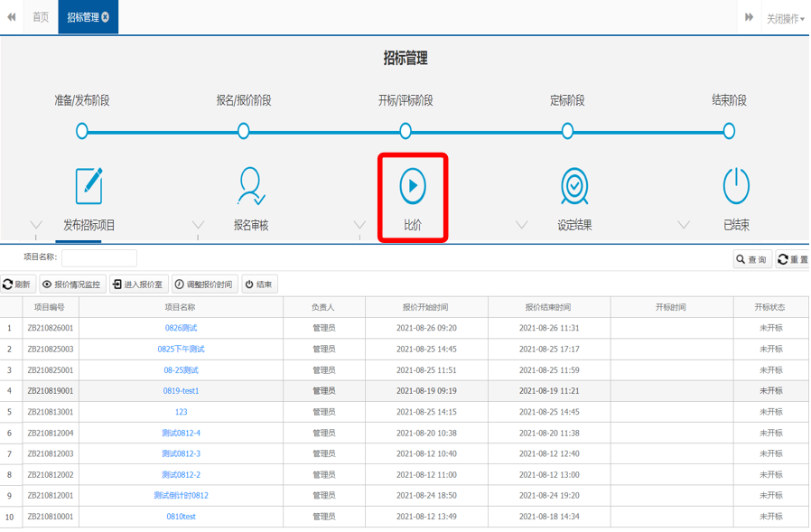Expand the chevron left of 设定结果
The height and width of the screenshot is (532, 811).
pos(521,225)
